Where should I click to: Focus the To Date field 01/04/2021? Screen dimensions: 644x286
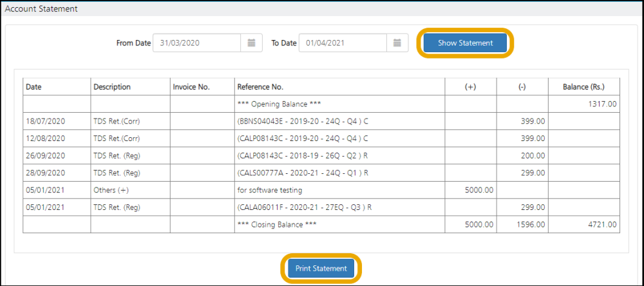click(343, 43)
